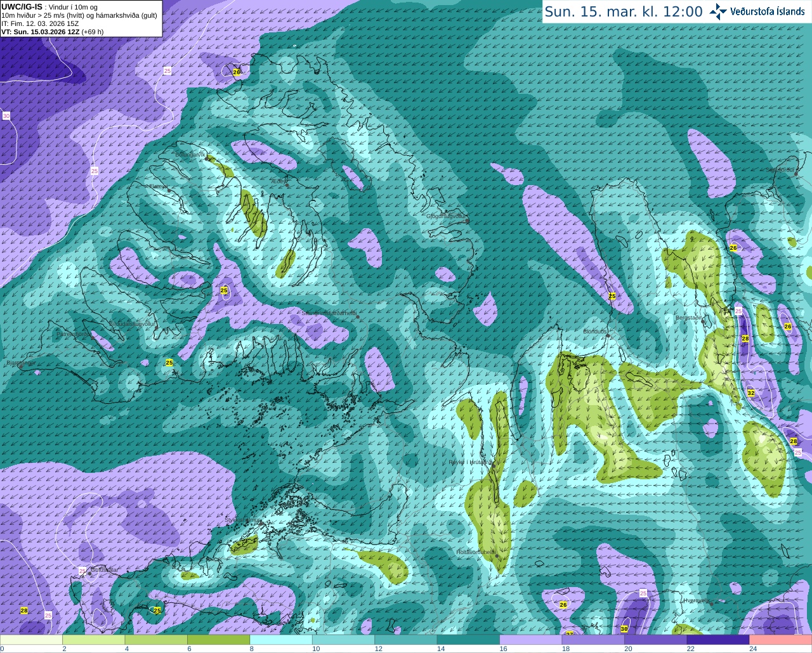The height and width of the screenshot is (653, 812).
Task: Click the yellow 25 gust marker north of Blönduós
Action: (x=612, y=296)
